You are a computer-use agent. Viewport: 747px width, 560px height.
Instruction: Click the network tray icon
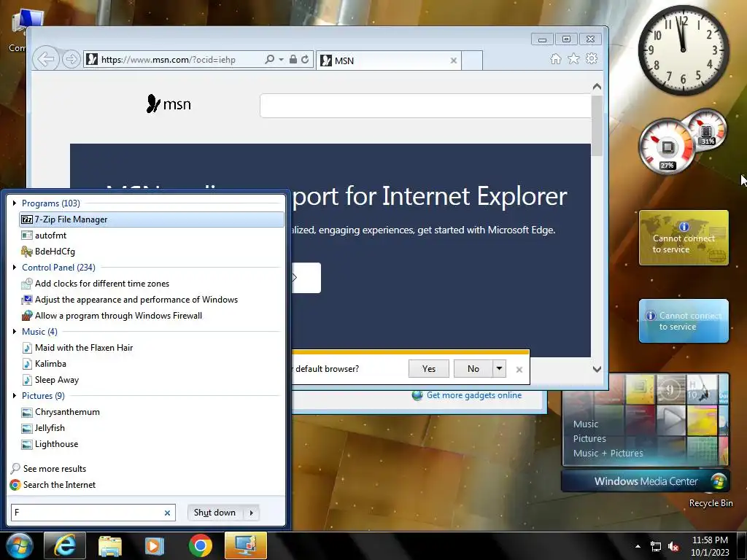coord(656,546)
